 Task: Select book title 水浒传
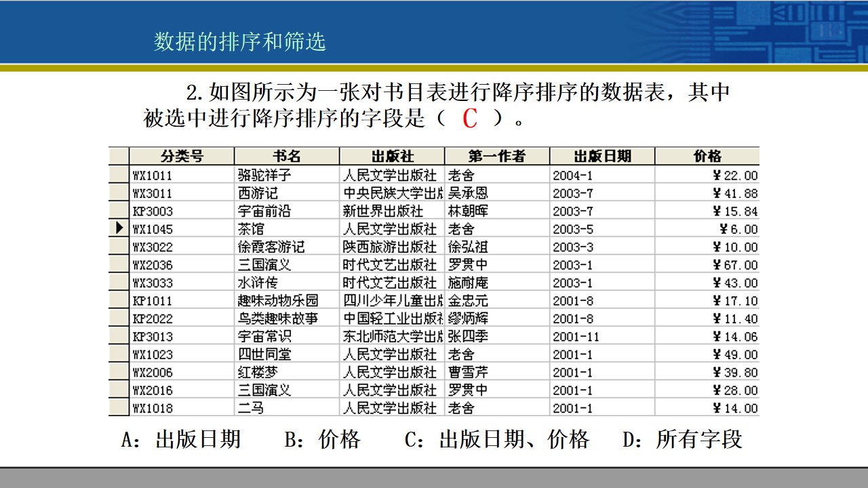[x=258, y=283]
